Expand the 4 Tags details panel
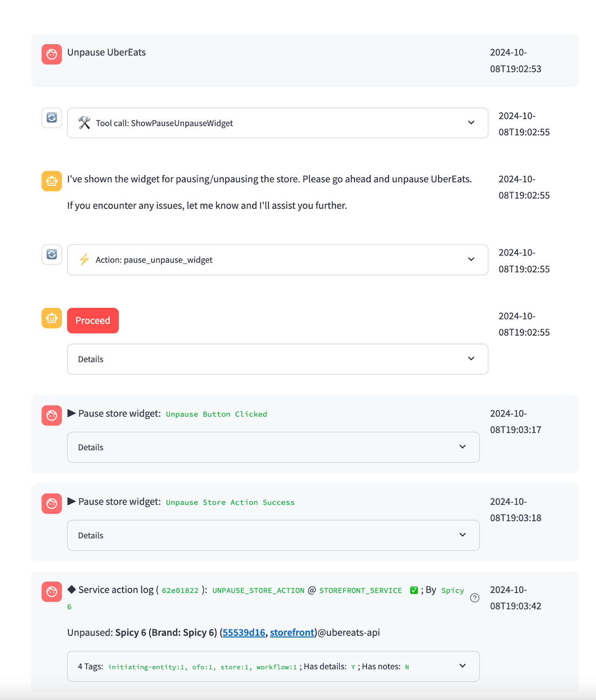This screenshot has width=596, height=700. (273, 666)
